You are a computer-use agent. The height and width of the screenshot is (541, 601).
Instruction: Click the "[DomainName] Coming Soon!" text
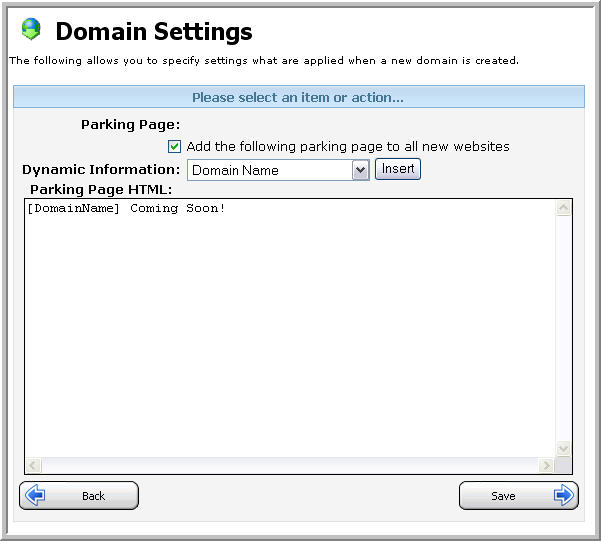[x=126, y=208]
